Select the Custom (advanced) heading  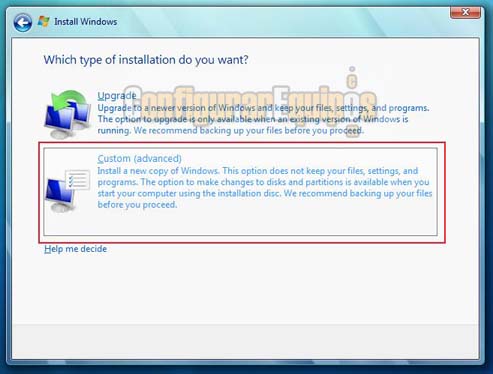139,158
